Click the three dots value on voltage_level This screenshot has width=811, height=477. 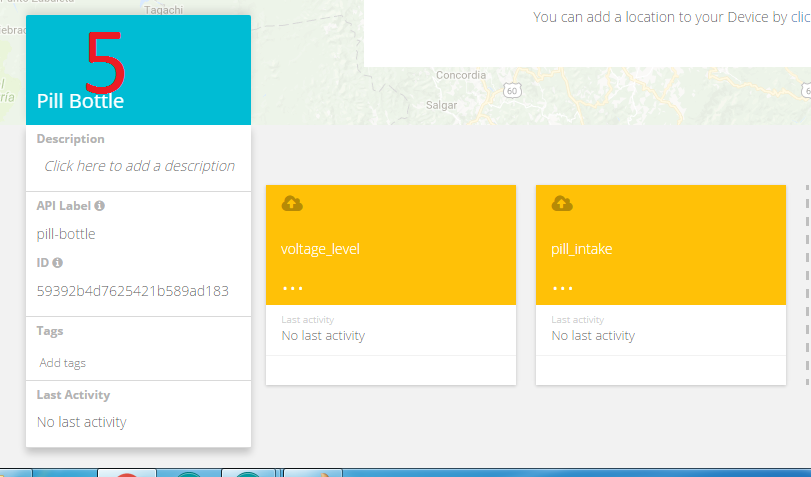tap(293, 288)
